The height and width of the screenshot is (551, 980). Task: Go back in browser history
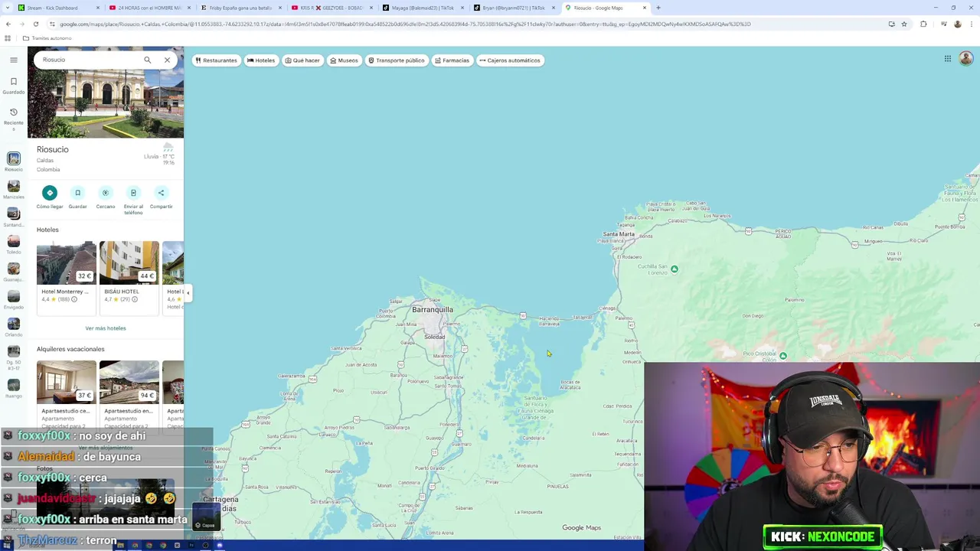pyautogui.click(x=8, y=24)
